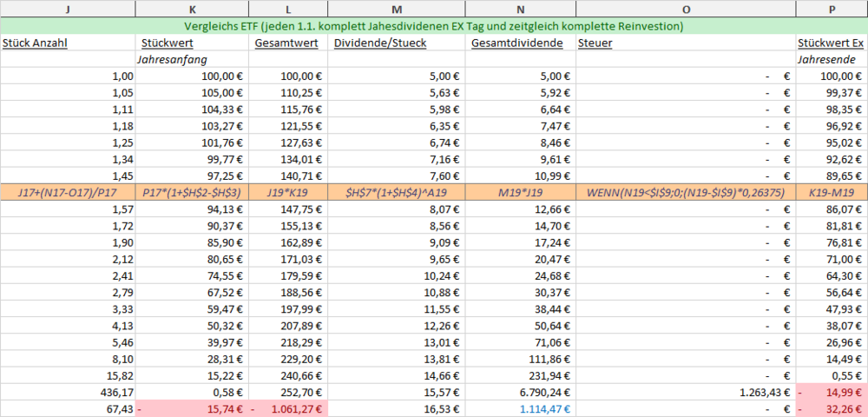Select the Jahresanfang label cell
This screenshot has width=868, height=417.
point(192,59)
